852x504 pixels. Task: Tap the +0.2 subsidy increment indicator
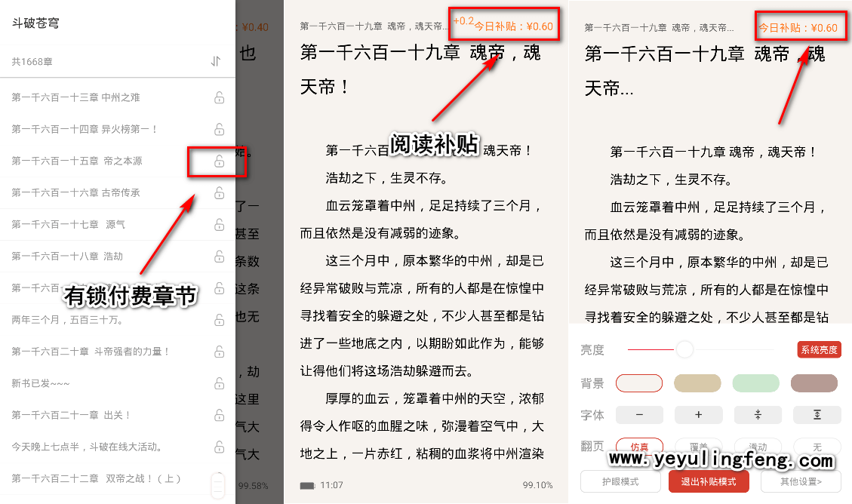click(x=463, y=20)
